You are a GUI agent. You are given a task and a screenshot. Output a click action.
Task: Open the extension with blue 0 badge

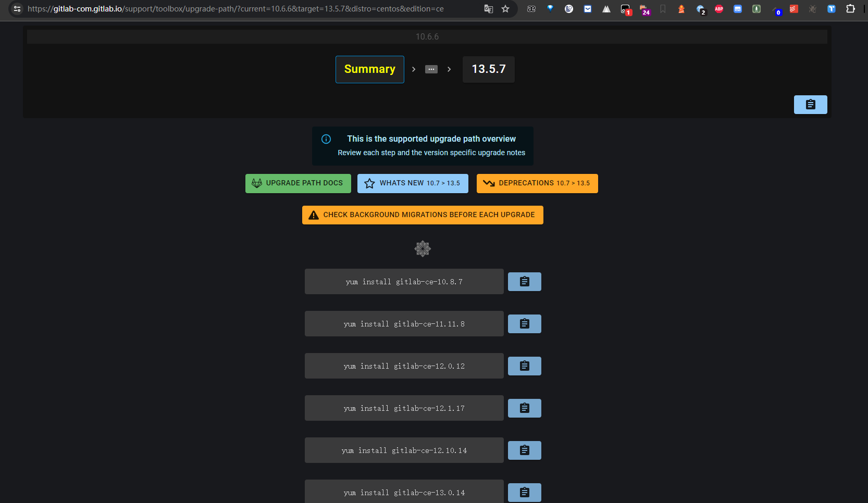click(x=776, y=10)
